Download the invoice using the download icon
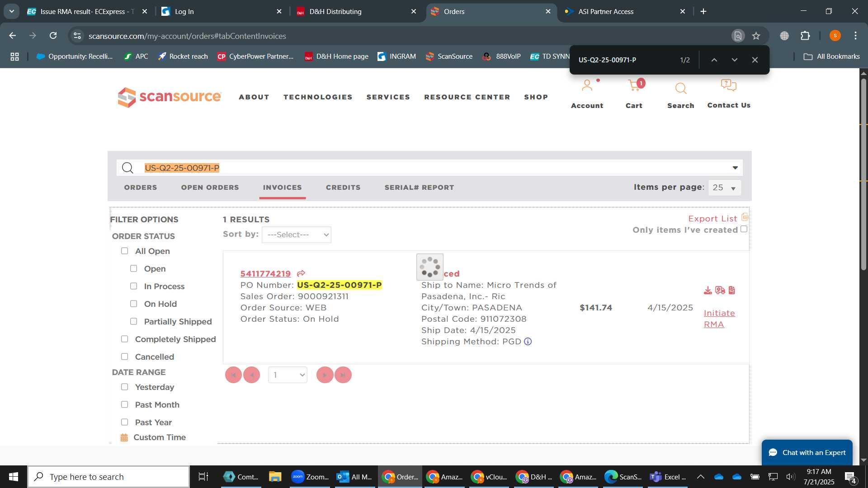 point(708,290)
